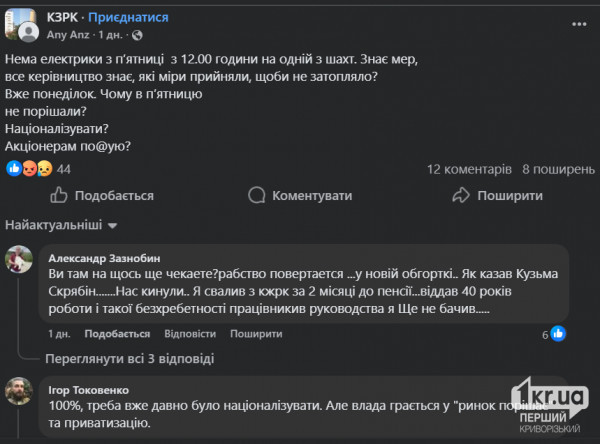Expand Переглянути всі 3 відповіді

[x=128, y=357]
